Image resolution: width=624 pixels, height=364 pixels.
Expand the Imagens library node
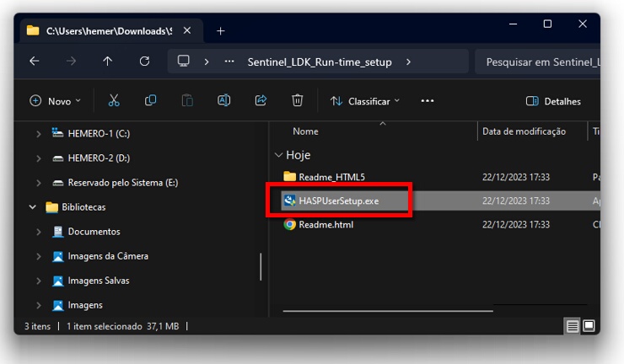[x=38, y=306]
